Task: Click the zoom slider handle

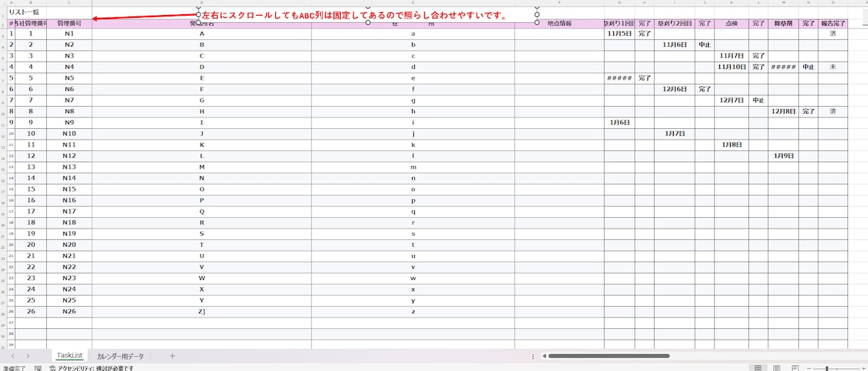Action: pos(826,368)
